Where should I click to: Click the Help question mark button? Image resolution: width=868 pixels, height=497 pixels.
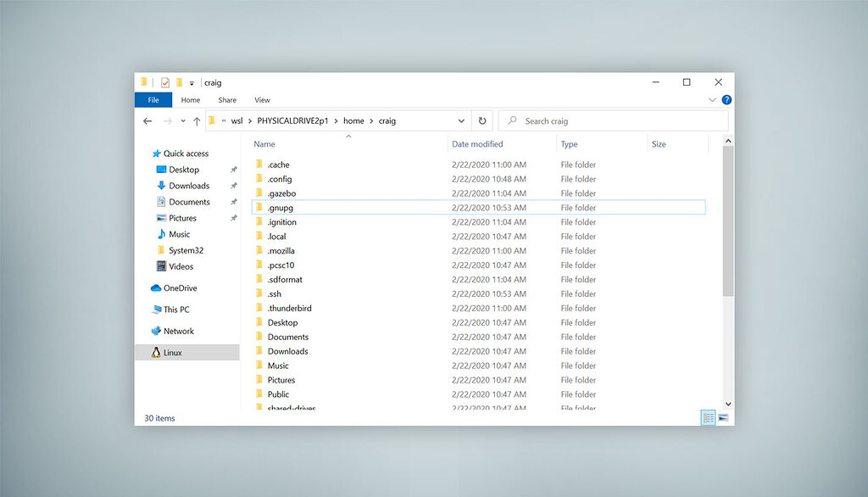[726, 99]
